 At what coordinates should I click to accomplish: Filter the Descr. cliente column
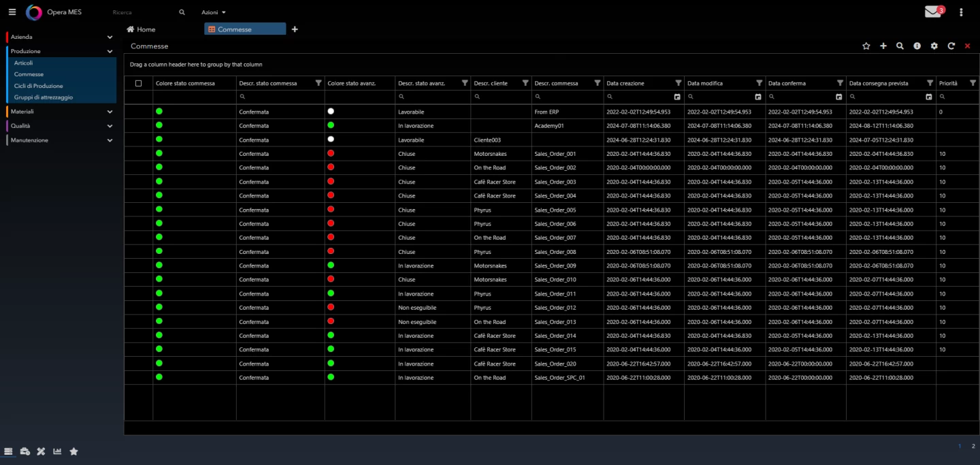click(x=525, y=83)
